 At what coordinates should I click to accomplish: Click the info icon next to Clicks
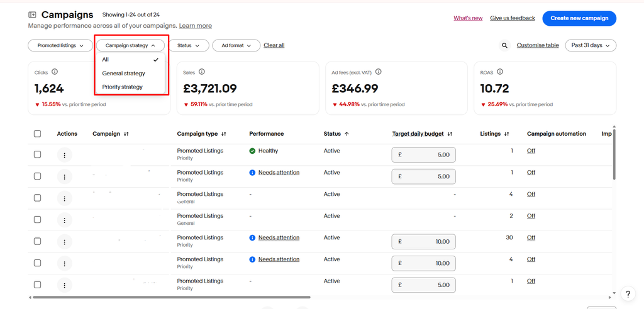55,72
